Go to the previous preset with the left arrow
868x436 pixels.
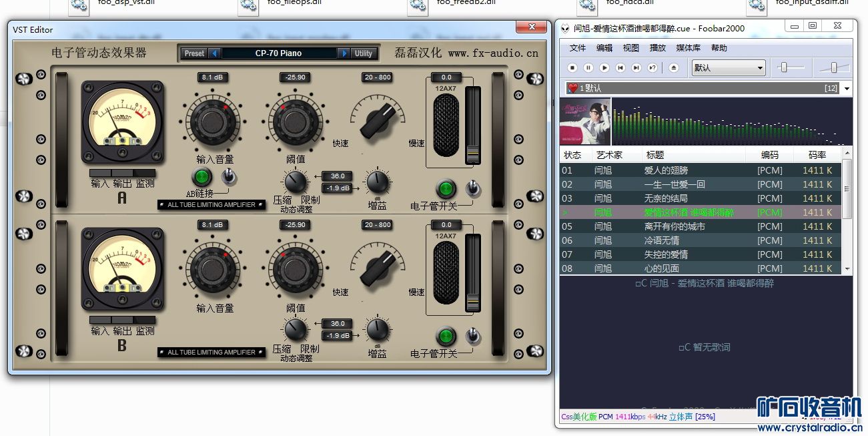[214, 53]
